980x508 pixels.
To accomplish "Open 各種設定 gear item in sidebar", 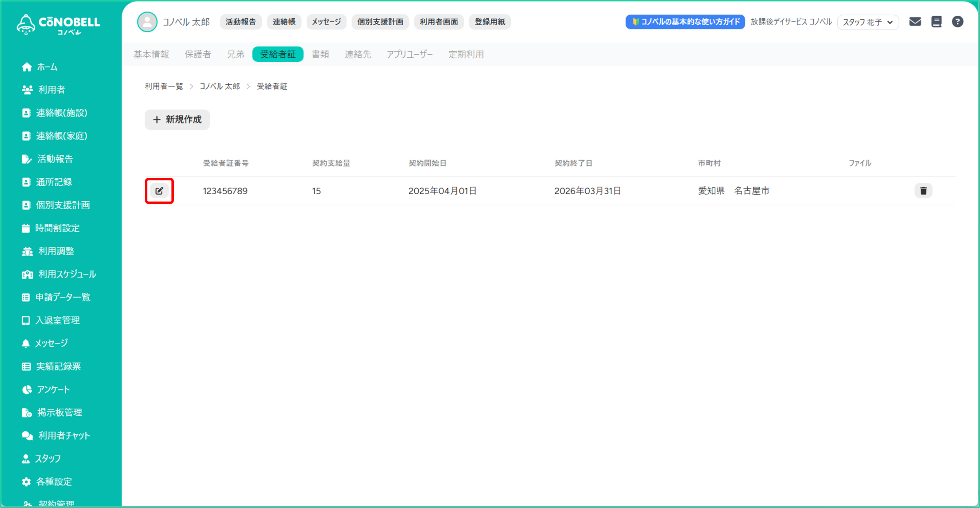I will click(54, 482).
